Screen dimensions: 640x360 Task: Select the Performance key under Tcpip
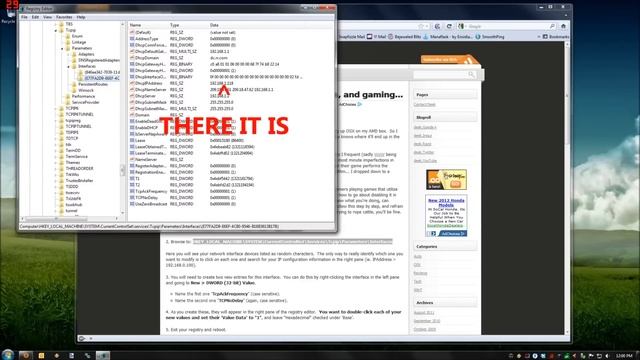(x=83, y=96)
